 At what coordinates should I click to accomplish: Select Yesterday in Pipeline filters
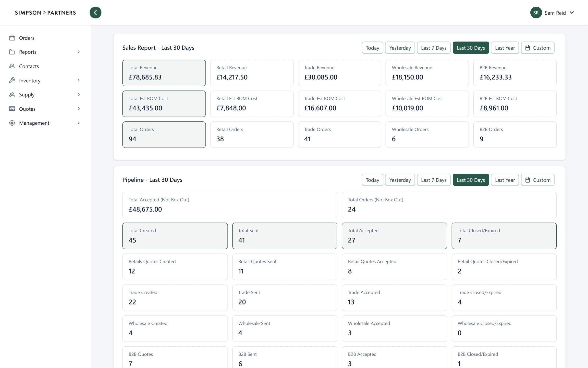tap(400, 180)
